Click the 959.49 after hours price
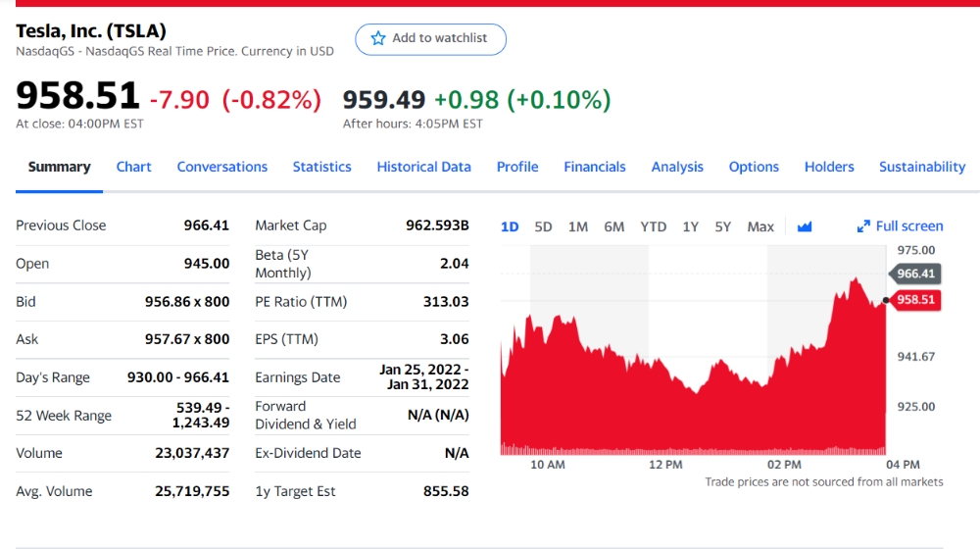 384,99
